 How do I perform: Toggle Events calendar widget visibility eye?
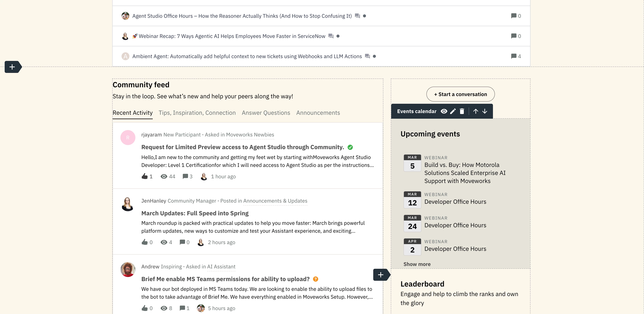coord(444,111)
